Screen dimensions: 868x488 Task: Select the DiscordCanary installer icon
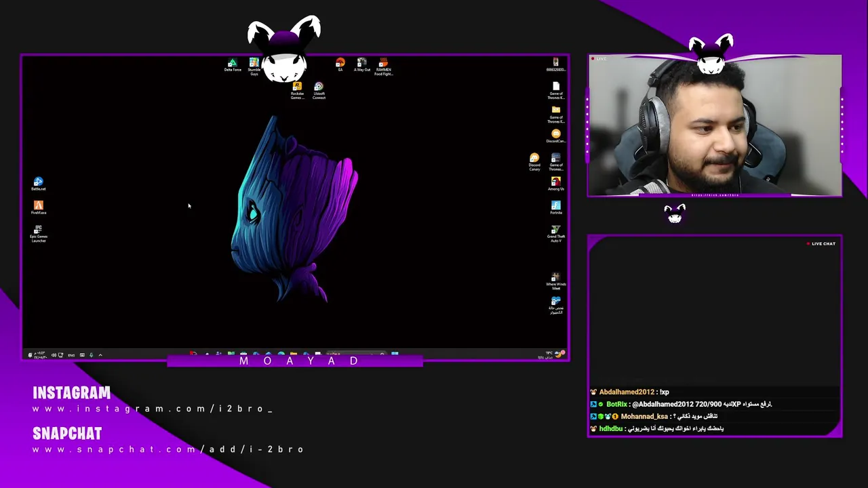pyautogui.click(x=556, y=136)
